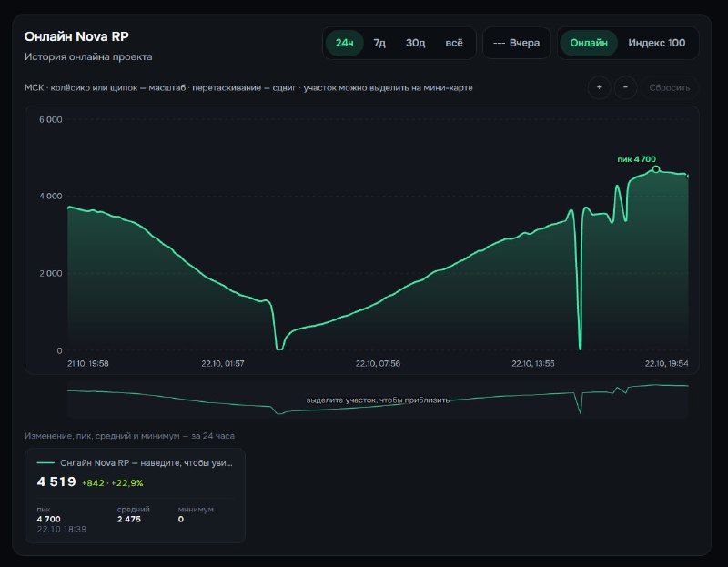Viewport: 728px width, 567px height.
Task: Zoom out with the minus button
Action: click(x=625, y=87)
